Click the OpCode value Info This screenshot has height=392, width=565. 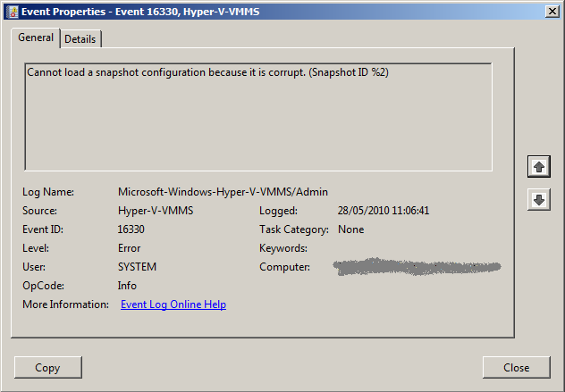point(127,286)
